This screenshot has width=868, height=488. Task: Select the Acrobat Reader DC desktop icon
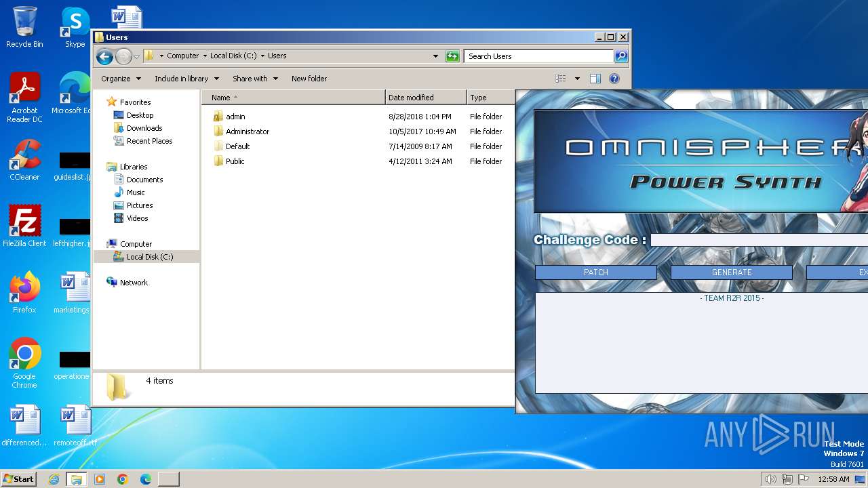[24, 98]
